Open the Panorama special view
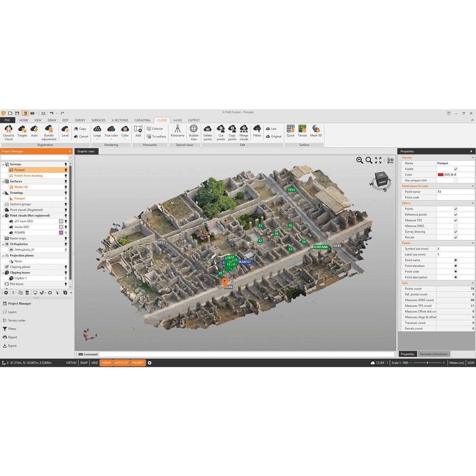The image size is (476, 476). (177, 130)
